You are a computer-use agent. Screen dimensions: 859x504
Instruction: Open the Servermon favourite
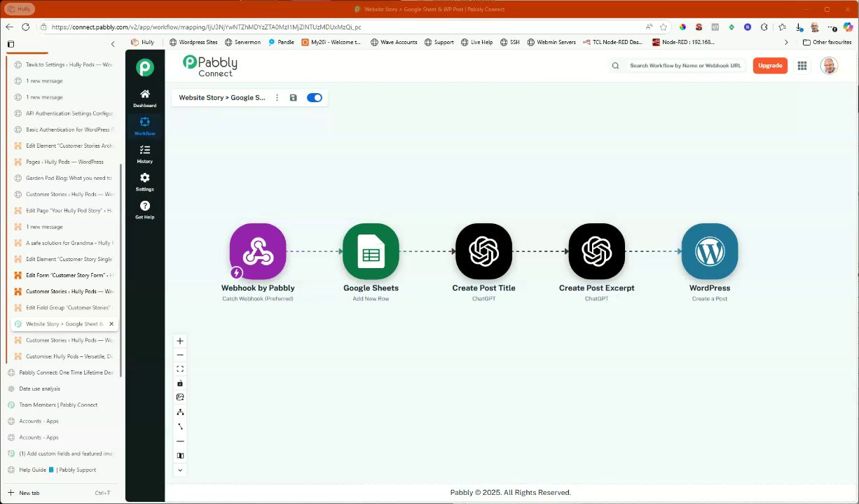point(242,42)
